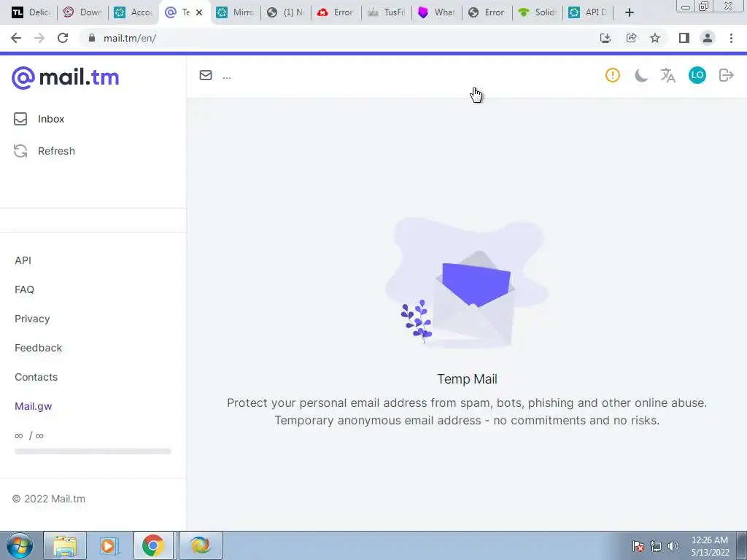This screenshot has width=747, height=560.
Task: Open the LO account avatar menu
Action: pos(697,75)
